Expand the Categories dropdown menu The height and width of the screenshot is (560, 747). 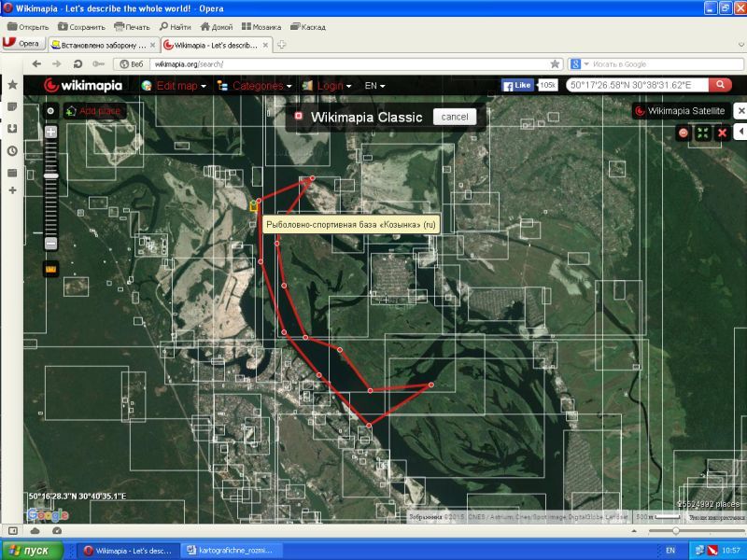[254, 85]
